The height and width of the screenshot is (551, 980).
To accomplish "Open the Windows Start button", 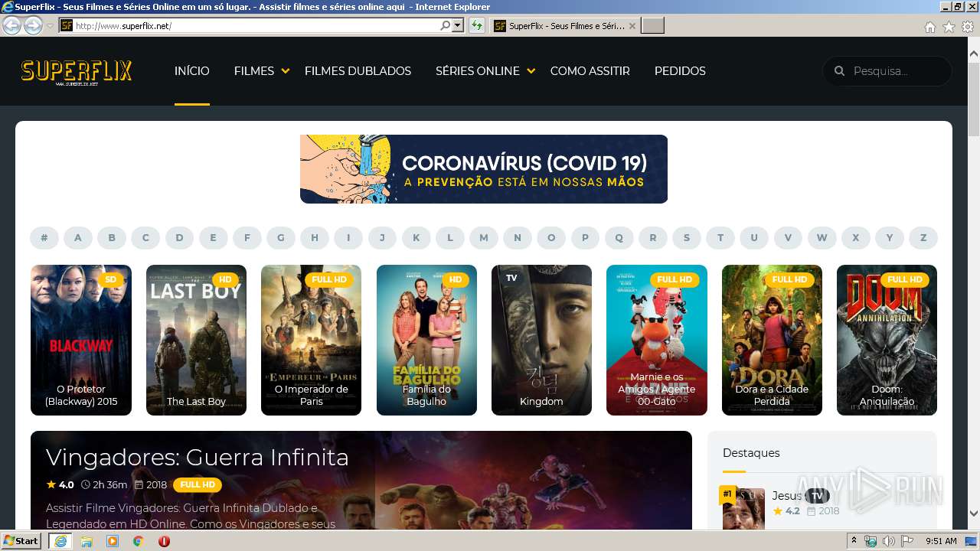I will tap(21, 541).
